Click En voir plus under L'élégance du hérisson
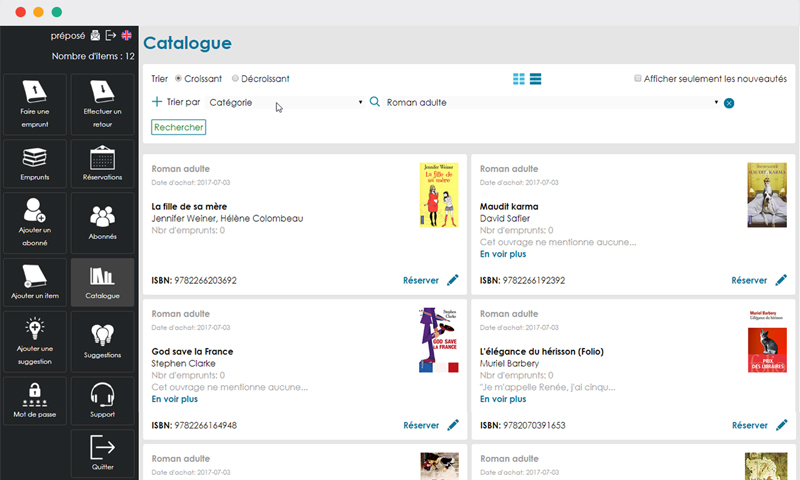Image resolution: width=800 pixels, height=480 pixels. point(503,399)
